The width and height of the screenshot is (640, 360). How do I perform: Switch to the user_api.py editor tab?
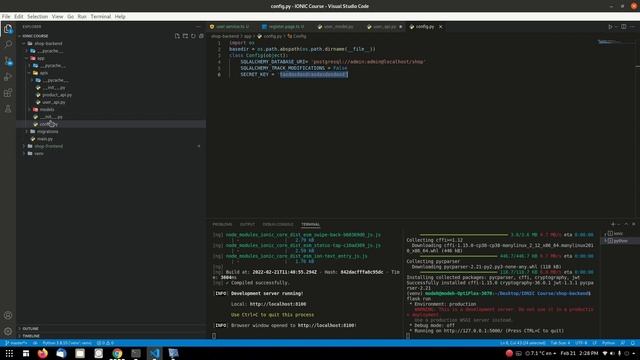pos(384,27)
